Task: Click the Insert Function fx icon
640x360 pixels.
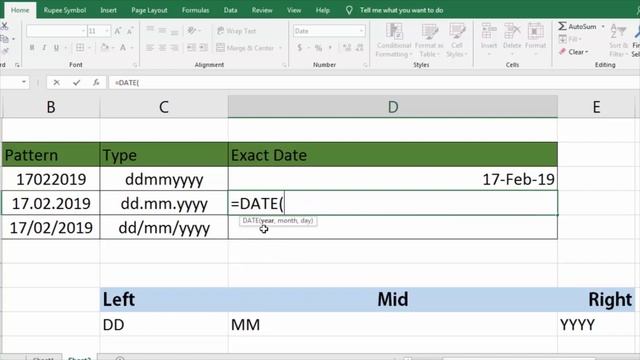Action: point(96,82)
